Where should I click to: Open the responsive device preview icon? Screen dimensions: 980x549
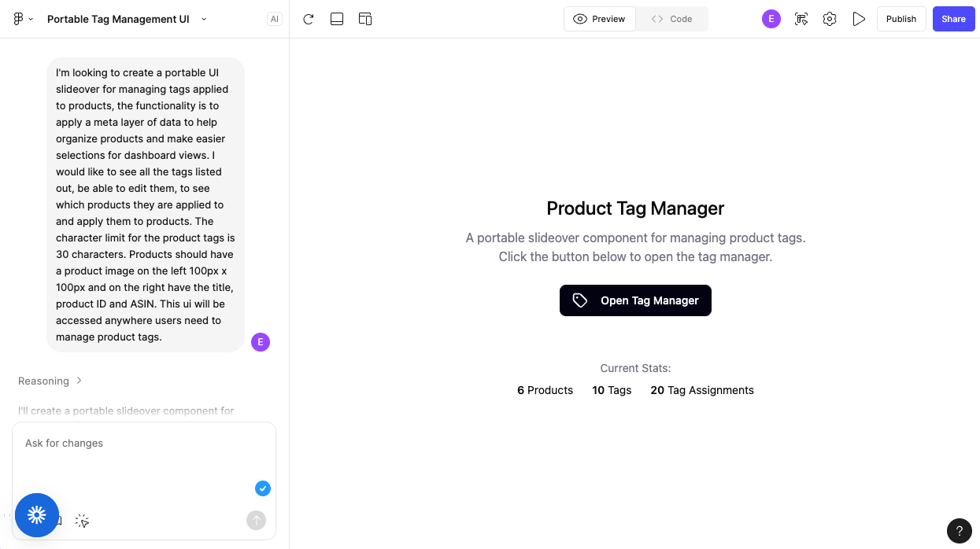click(365, 19)
